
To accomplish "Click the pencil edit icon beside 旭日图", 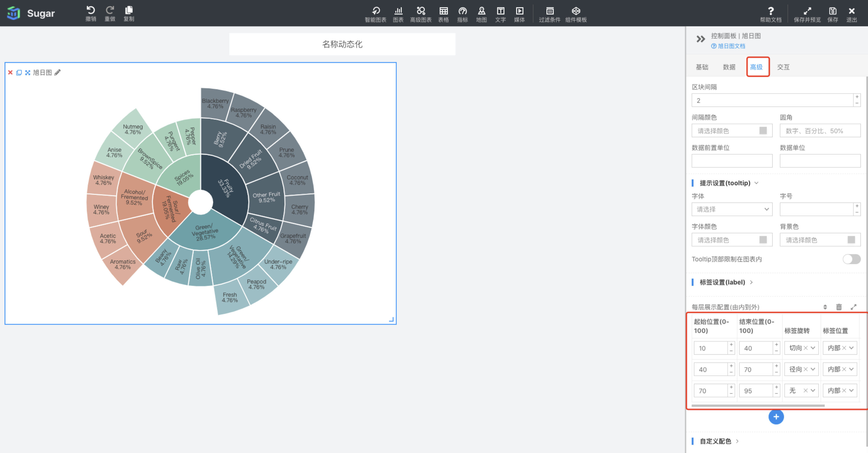I will [x=58, y=72].
